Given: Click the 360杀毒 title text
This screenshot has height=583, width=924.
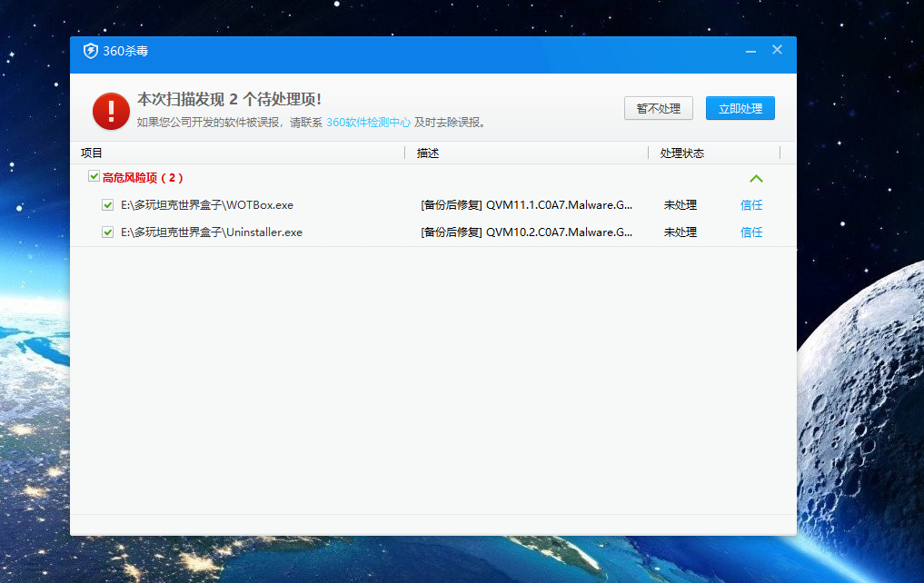Looking at the screenshot, I should [125, 51].
